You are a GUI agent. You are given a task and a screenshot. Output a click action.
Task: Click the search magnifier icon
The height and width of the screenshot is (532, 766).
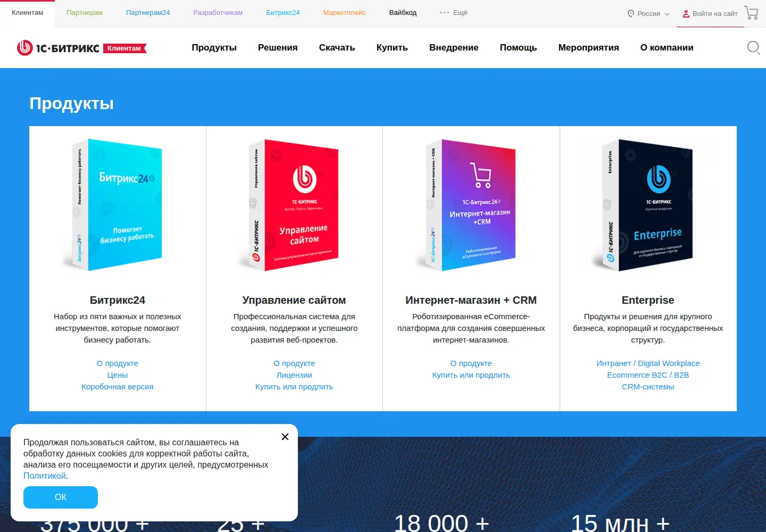[753, 48]
